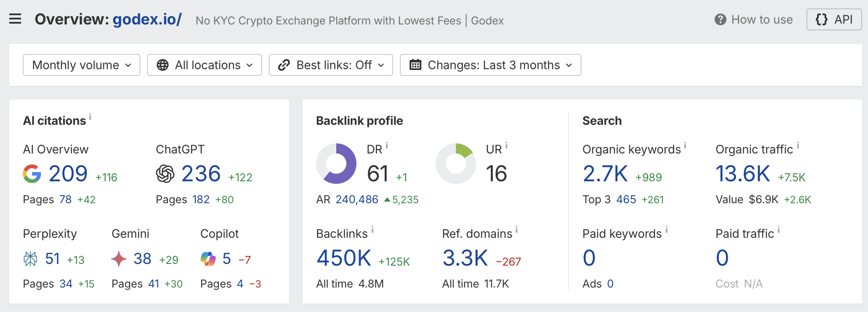Open ChatGPT citations count 236
This screenshot has width=868, height=312.
(201, 174)
